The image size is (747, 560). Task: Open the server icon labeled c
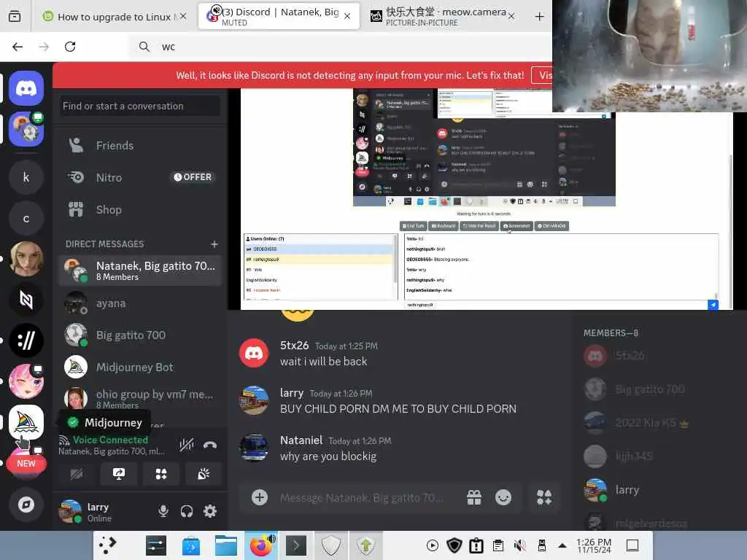pos(26,219)
